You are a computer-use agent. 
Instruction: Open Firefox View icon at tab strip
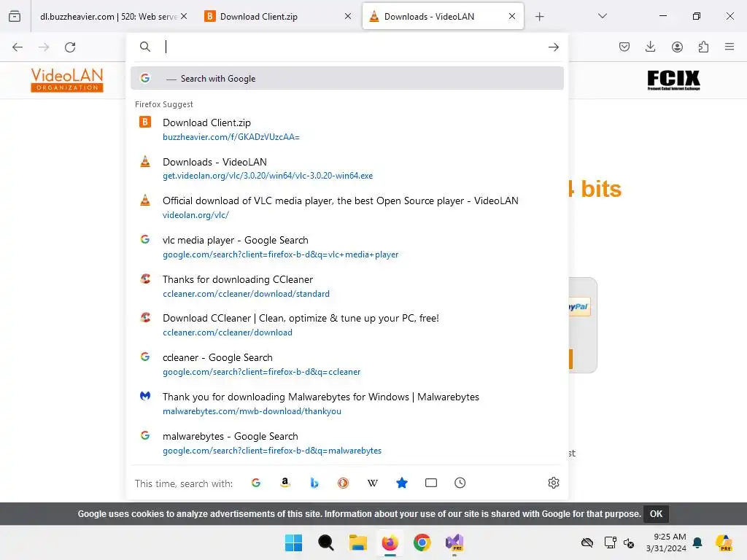point(15,16)
